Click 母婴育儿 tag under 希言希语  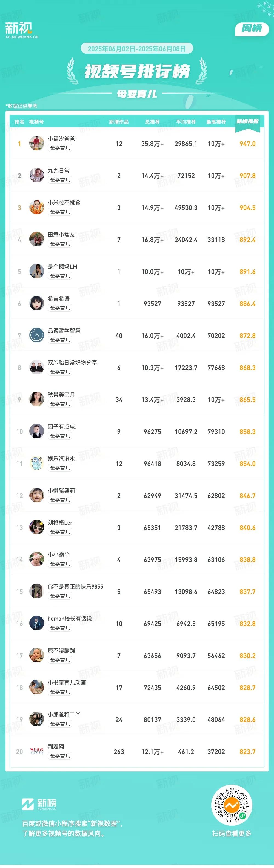60,308
